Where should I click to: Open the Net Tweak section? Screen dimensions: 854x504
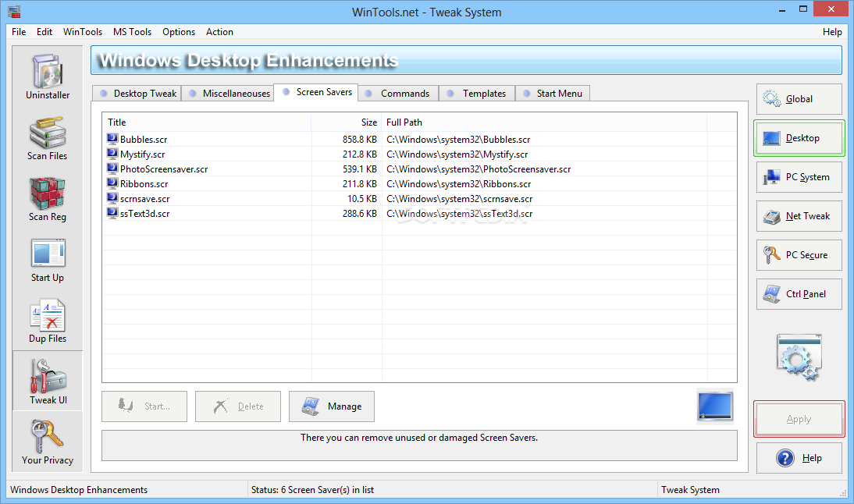[799, 216]
